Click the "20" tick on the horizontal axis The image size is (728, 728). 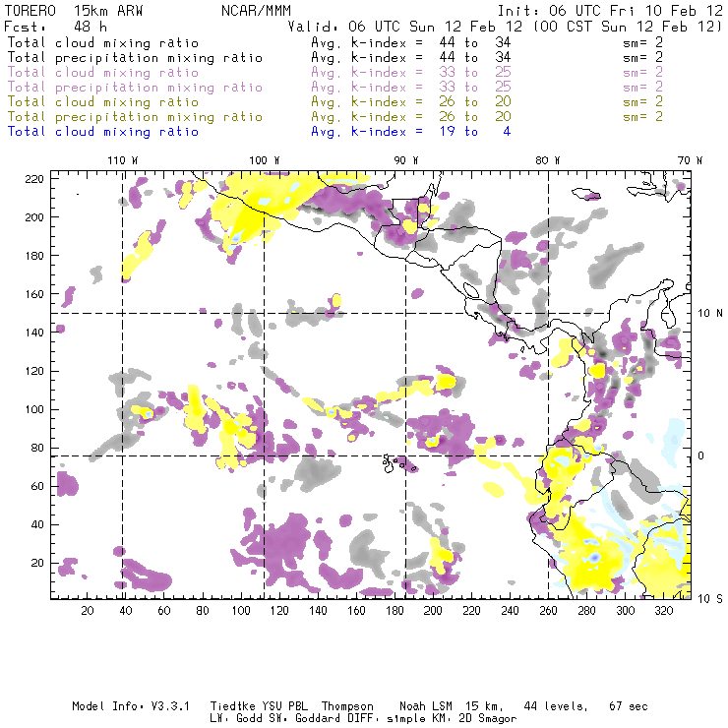(x=88, y=611)
